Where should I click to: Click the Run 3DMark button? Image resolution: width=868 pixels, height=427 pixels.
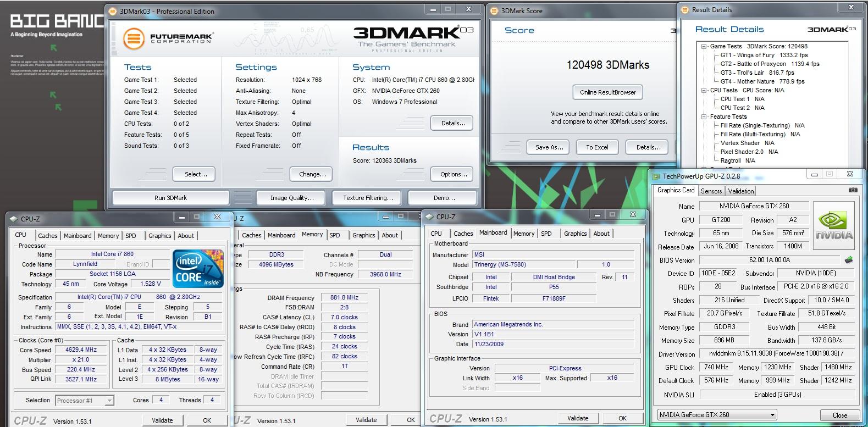click(x=170, y=198)
